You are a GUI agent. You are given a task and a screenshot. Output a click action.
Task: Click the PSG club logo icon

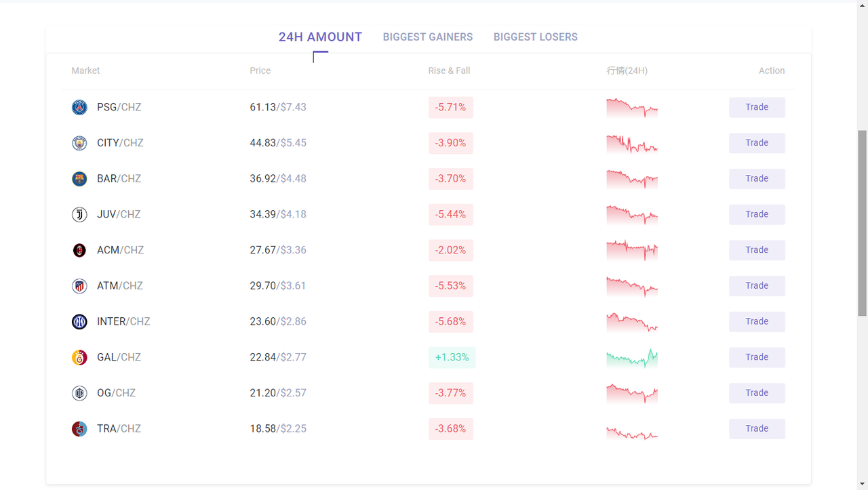click(79, 107)
